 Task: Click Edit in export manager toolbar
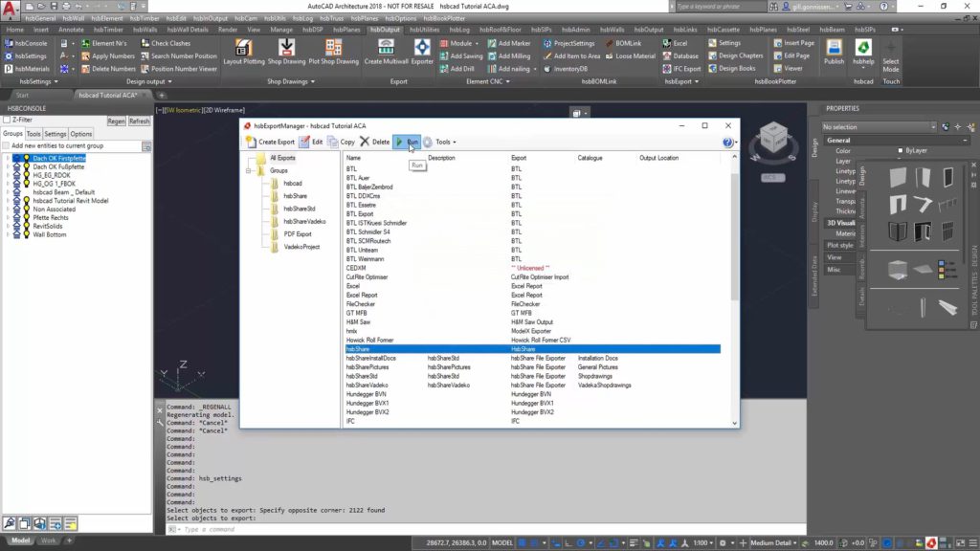[311, 142]
